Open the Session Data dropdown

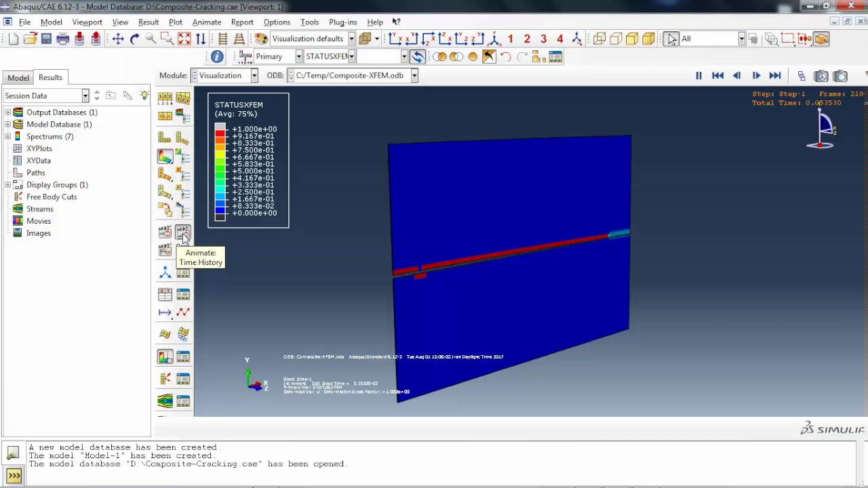(x=85, y=96)
